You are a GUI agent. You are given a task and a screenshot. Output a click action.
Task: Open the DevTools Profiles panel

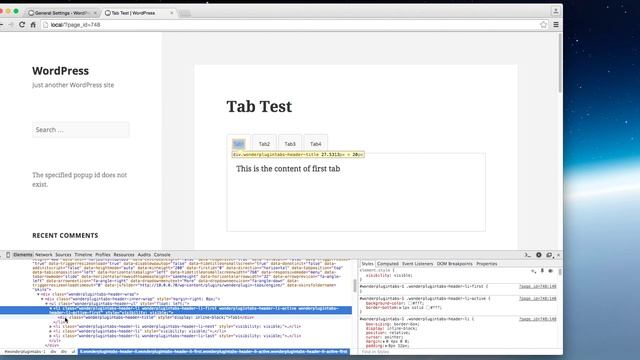click(x=103, y=255)
